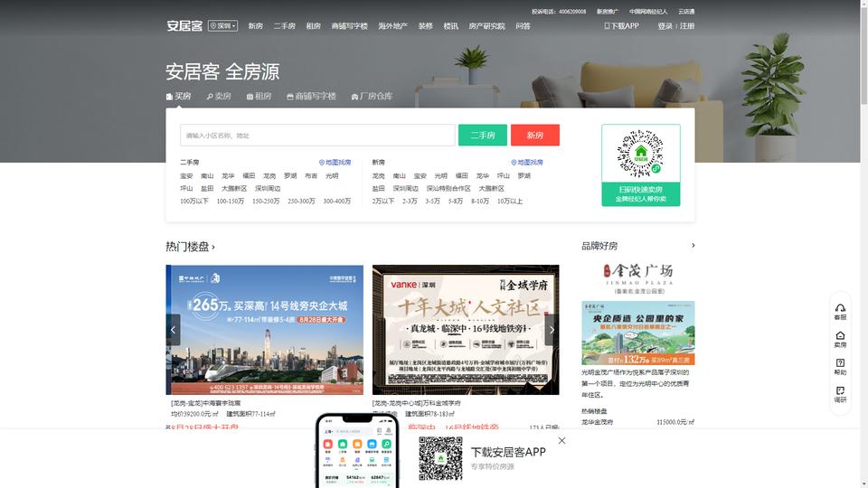Open 龙华金茂府 hot-selling listing
Viewport: 868px width, 488px height.
tap(598, 422)
